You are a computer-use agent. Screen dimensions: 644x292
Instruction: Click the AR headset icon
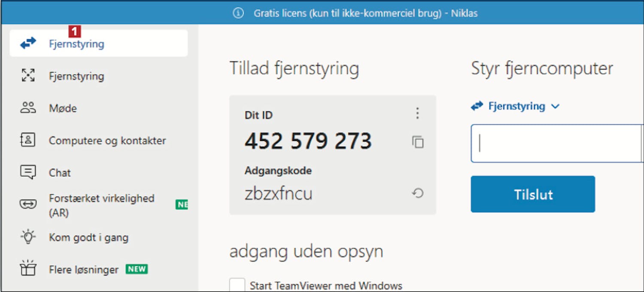click(28, 204)
